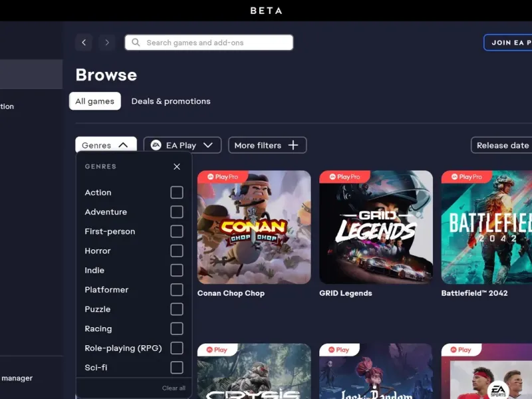Click the Racing genre label
This screenshot has height=399, width=532.
tap(98, 329)
